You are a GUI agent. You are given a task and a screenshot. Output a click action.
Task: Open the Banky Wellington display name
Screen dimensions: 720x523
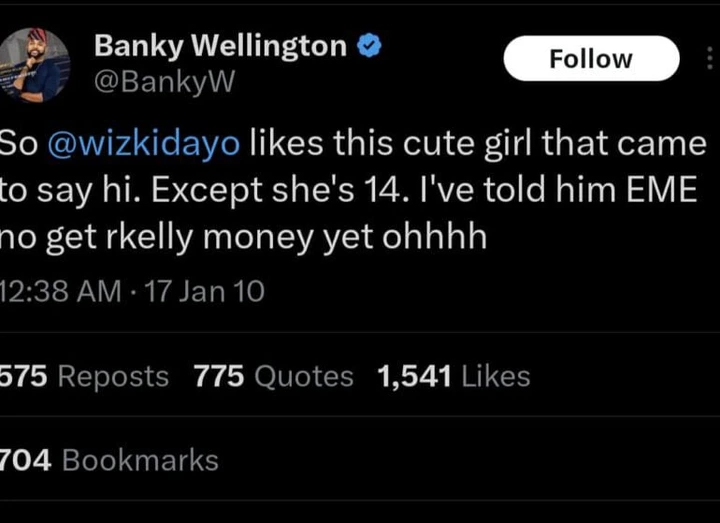click(x=220, y=45)
